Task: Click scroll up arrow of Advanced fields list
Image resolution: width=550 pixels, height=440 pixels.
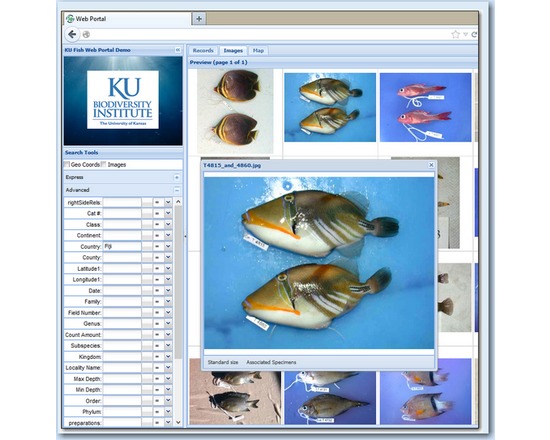Action: pyautogui.click(x=178, y=202)
